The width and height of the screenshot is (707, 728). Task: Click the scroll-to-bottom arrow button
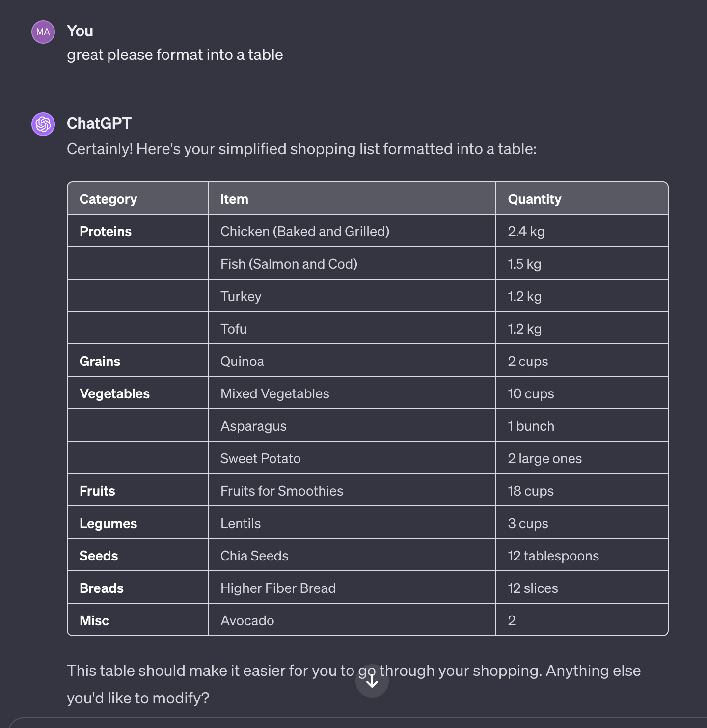[x=372, y=681]
